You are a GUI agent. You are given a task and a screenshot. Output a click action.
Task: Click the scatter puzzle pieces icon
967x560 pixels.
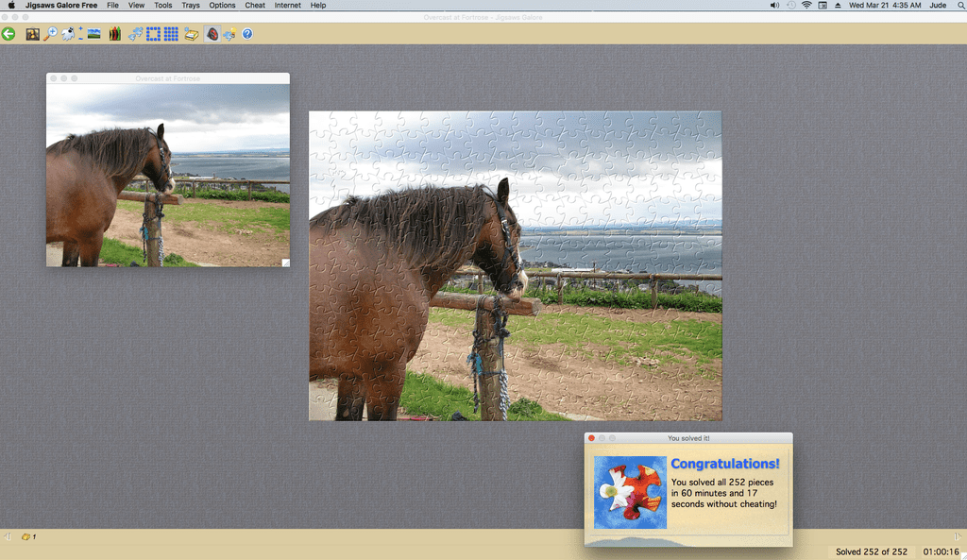point(135,34)
